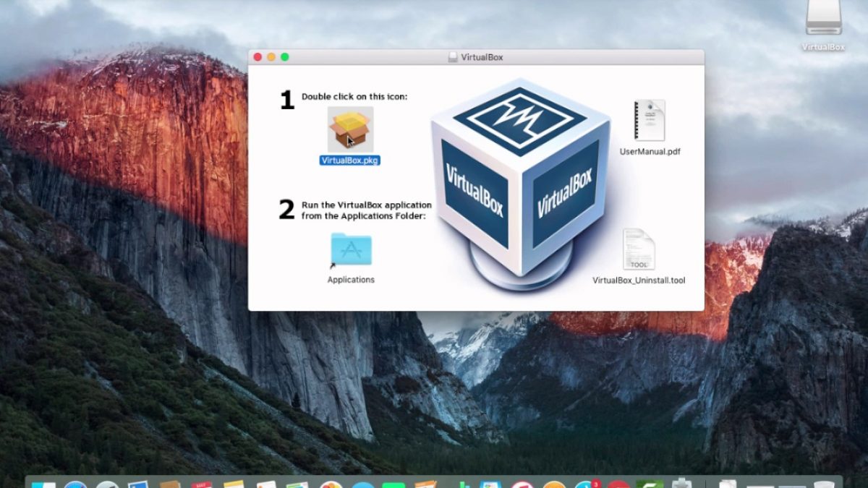The width and height of the screenshot is (868, 488).
Task: Click the step 1 instruction text
Action: pos(356,96)
